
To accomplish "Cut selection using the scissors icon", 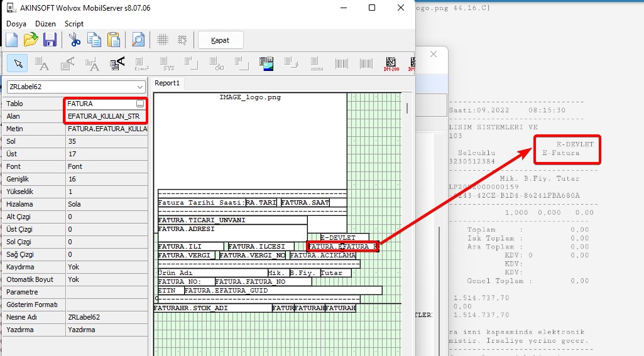I will point(74,40).
